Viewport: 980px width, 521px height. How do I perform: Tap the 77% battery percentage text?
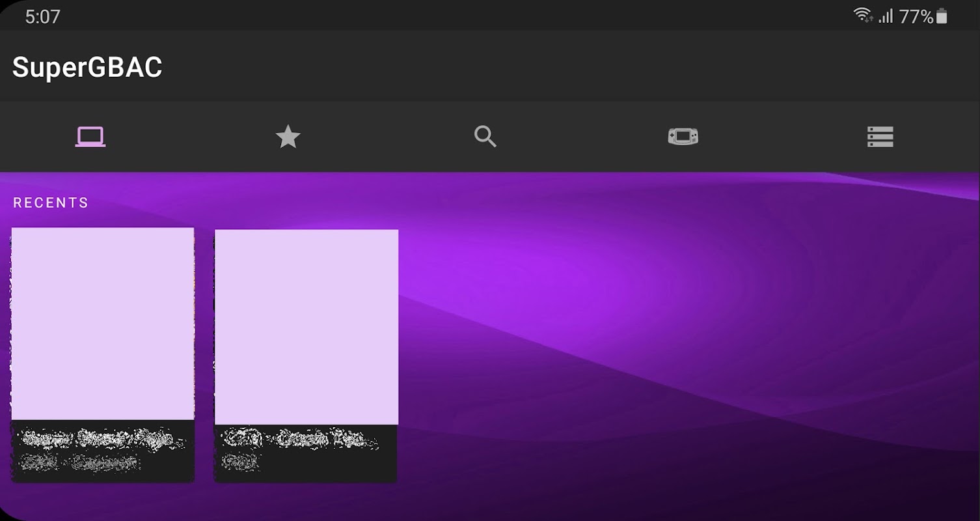click(916, 16)
